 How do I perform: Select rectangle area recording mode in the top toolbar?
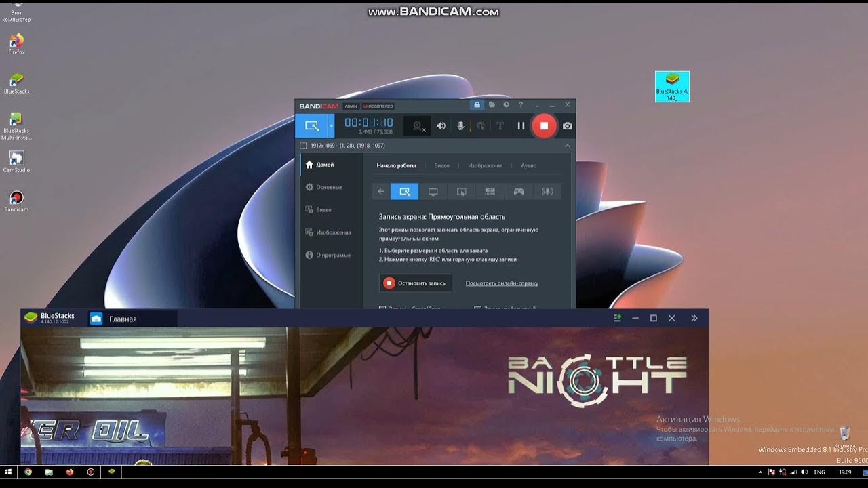click(311, 126)
